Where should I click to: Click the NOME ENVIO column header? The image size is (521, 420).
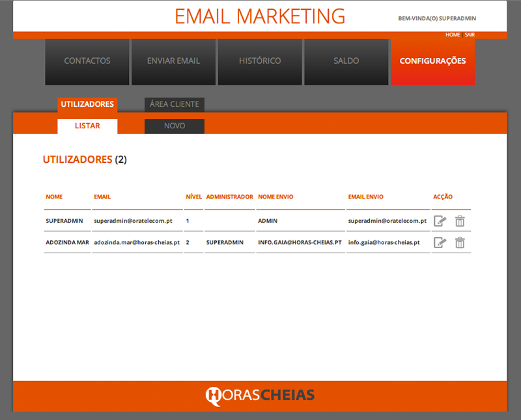pyautogui.click(x=275, y=197)
